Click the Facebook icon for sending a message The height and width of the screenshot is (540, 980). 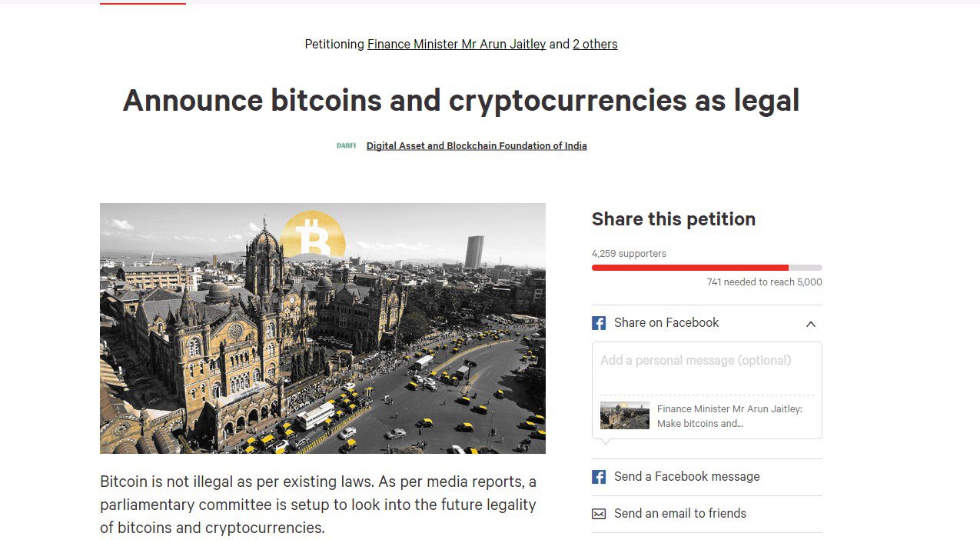coord(598,476)
